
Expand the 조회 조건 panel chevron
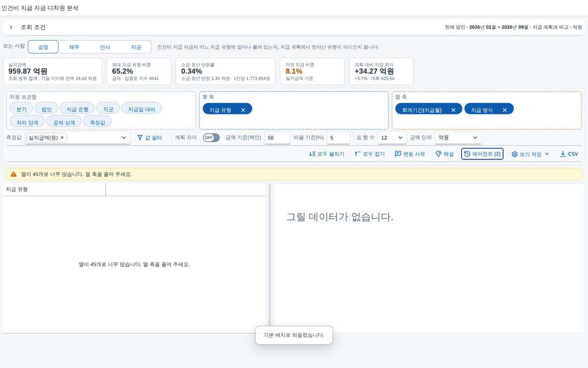[x=11, y=27]
